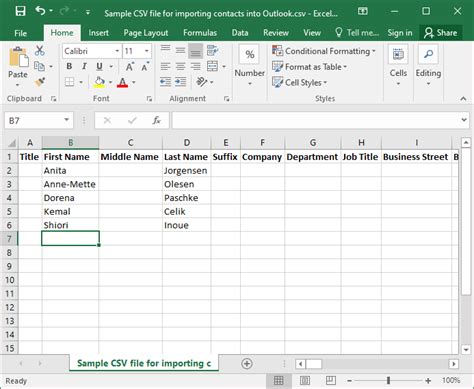Click the Share button
474x389 pixels.
[440, 33]
